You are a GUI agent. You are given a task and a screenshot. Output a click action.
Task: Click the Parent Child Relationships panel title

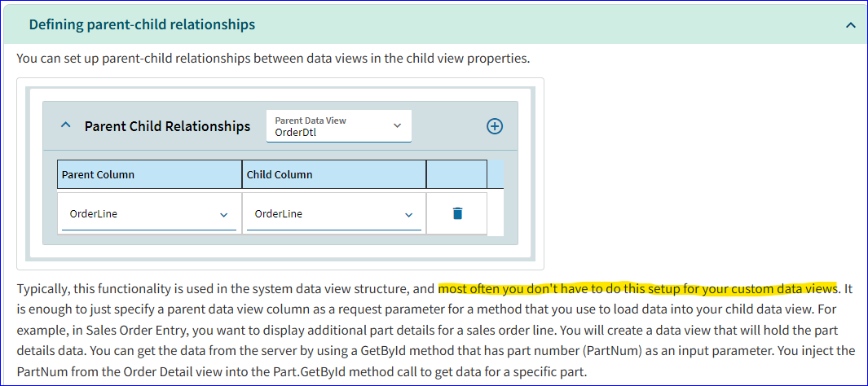point(167,126)
